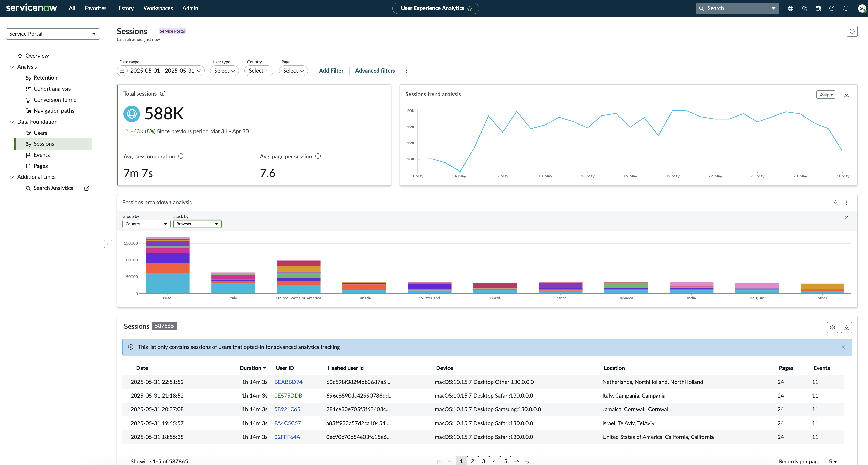The width and height of the screenshot is (868, 465).
Task: Collapse the Data Foundation section
Action: click(12, 122)
